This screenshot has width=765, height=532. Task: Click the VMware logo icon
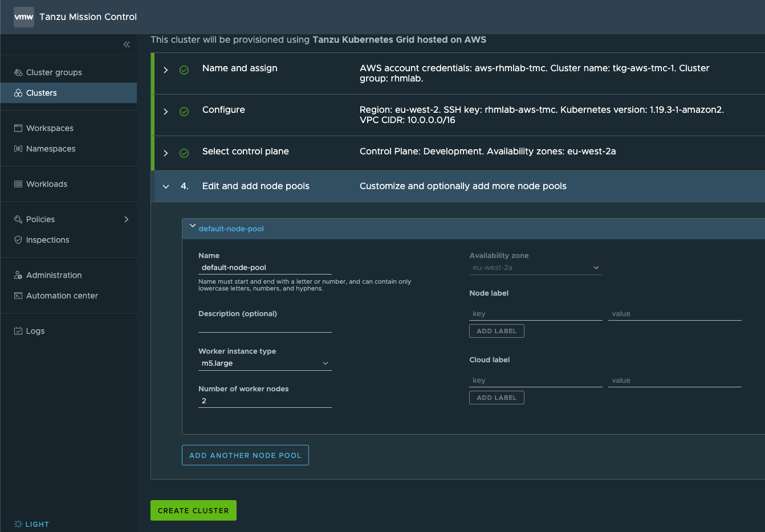click(24, 17)
